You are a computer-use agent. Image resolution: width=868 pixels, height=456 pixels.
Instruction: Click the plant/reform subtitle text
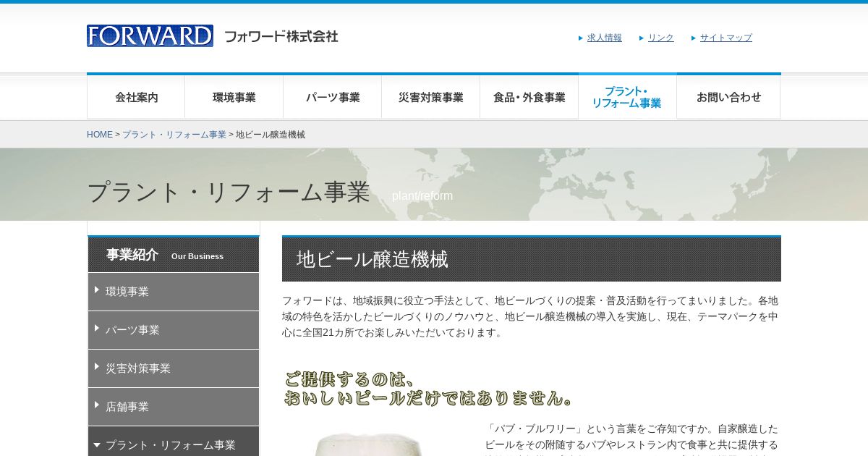[x=422, y=196]
